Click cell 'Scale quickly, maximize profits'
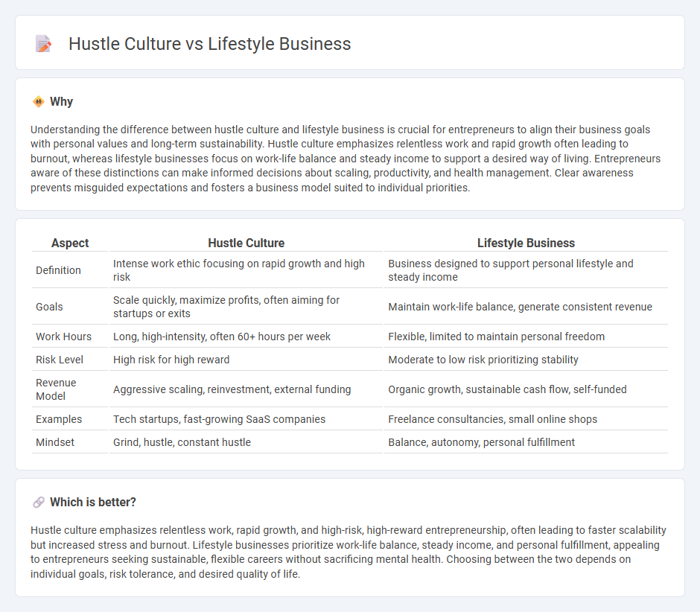The width and height of the screenshot is (700, 612). (x=246, y=307)
